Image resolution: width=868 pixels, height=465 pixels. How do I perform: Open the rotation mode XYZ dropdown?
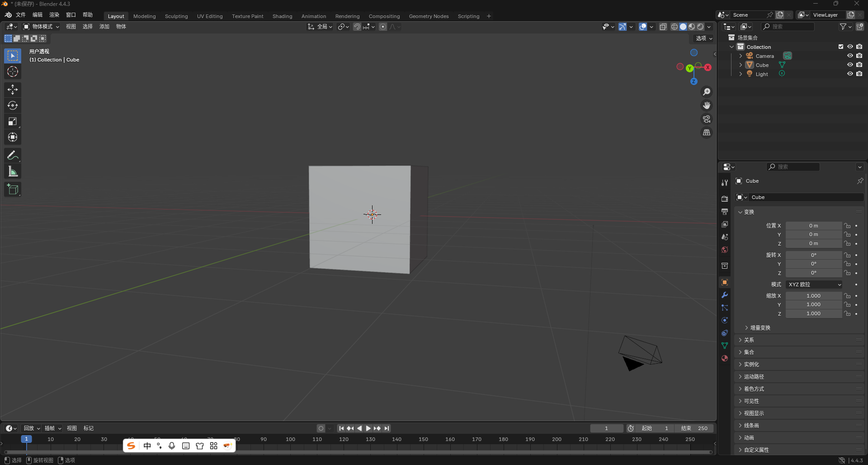click(814, 285)
